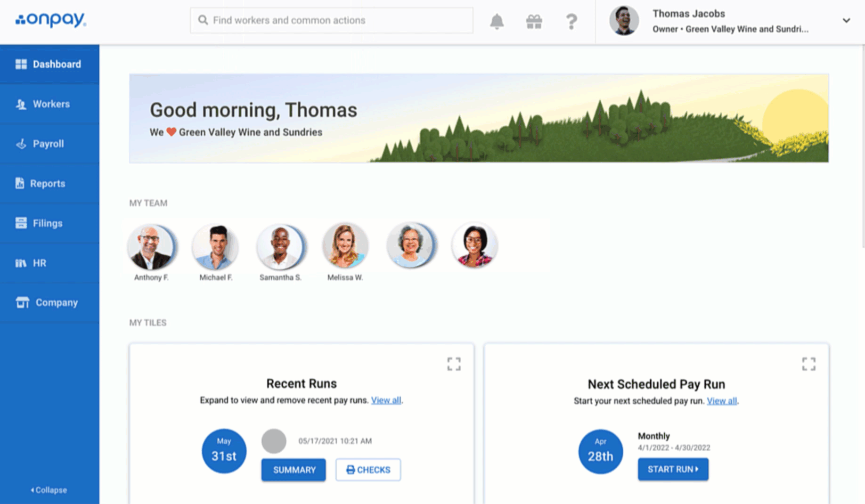Expand the Next Scheduled Pay Run tile
This screenshot has height=504, width=865.
pyautogui.click(x=808, y=364)
